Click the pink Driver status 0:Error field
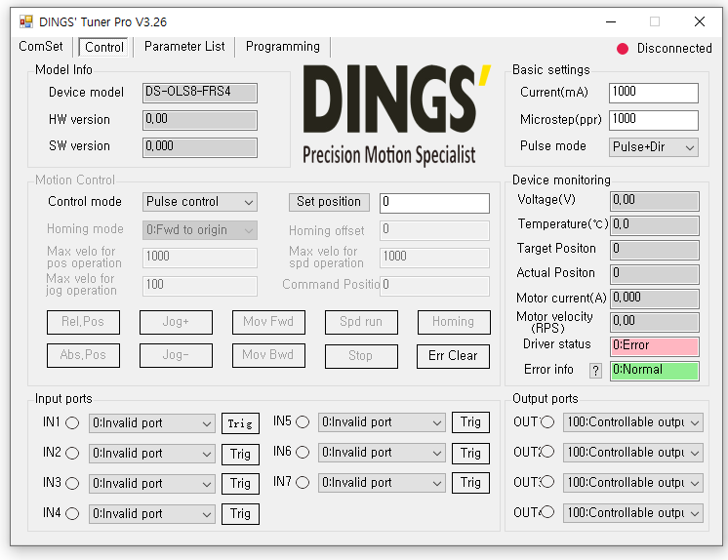Screen dimensions: 728x560 [x=654, y=346]
